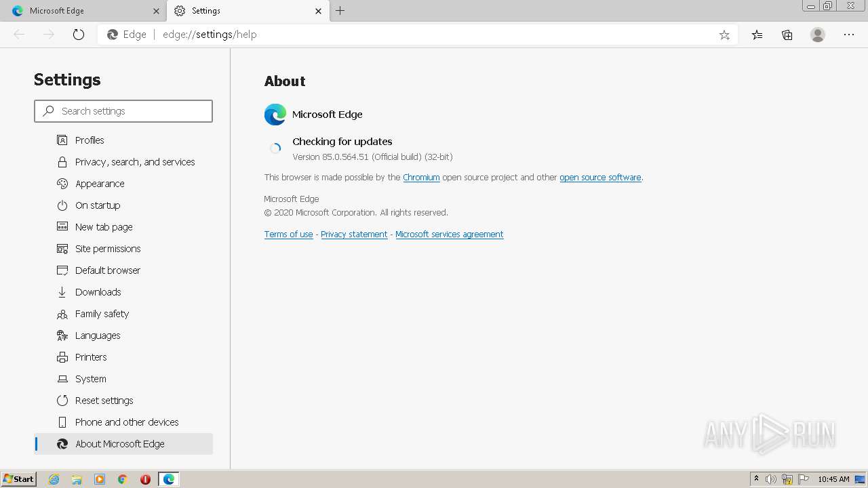Screen dimensions: 868x488
Task: Click the Edge logo beside About Microsoft Edge
Action: tap(62, 444)
